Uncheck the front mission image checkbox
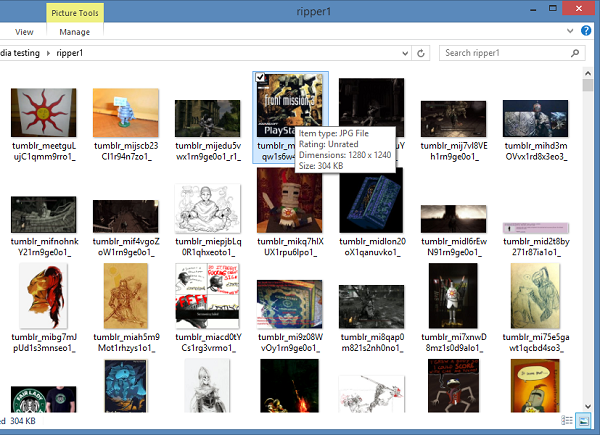 tap(260, 77)
